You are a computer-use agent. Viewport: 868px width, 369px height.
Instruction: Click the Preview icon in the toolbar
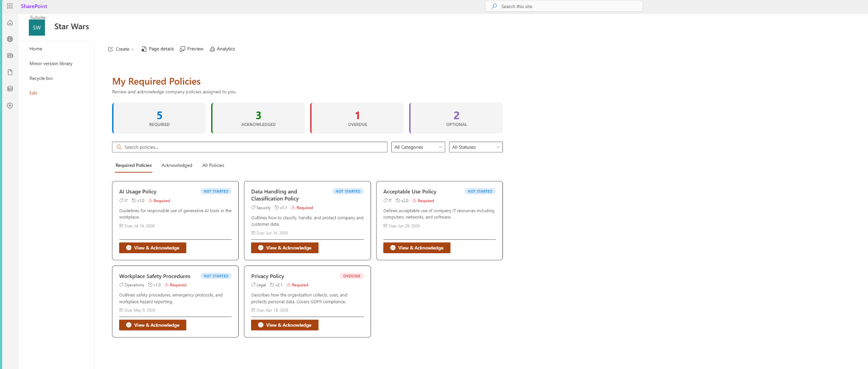[x=182, y=49]
